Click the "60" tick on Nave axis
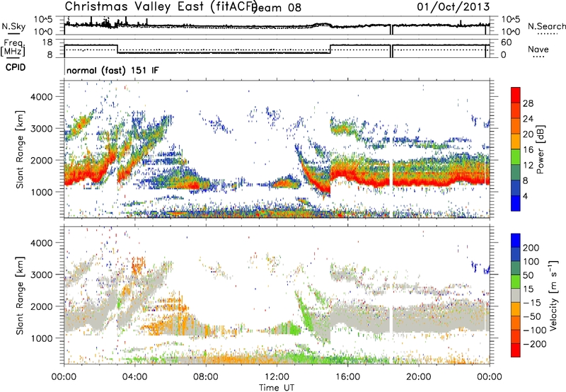The width and height of the screenshot is (566, 392). point(507,42)
